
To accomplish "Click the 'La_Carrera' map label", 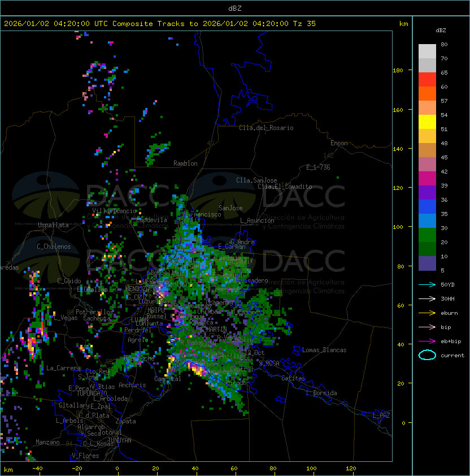I will coord(63,368).
